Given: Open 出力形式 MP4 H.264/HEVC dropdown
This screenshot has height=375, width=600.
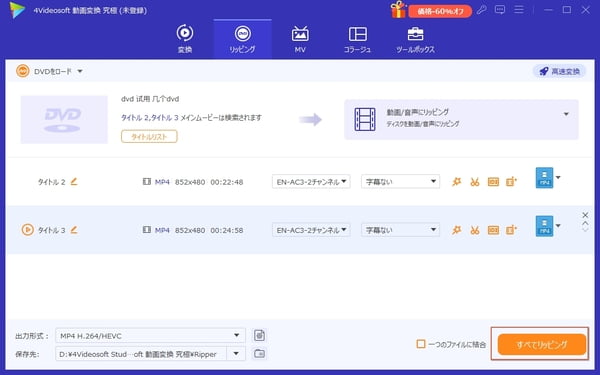Looking at the screenshot, I should 150,336.
